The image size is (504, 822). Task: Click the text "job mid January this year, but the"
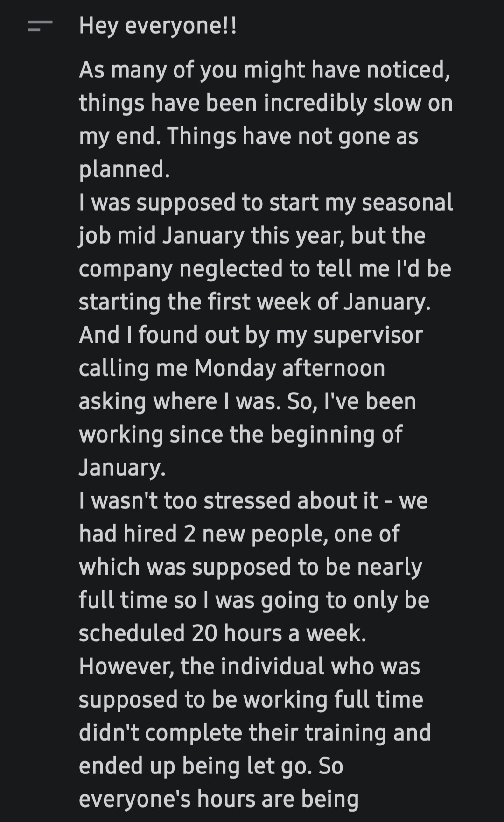pyautogui.click(x=252, y=236)
